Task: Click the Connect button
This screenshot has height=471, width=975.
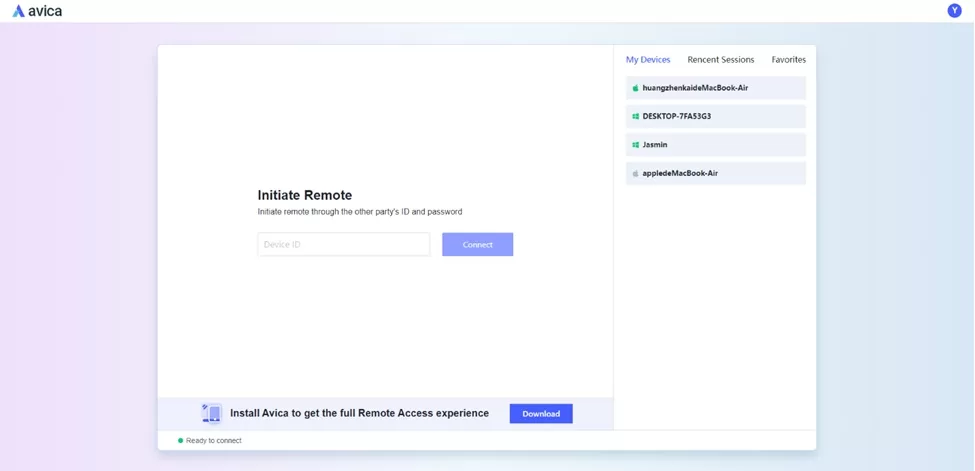Action: [x=478, y=245]
